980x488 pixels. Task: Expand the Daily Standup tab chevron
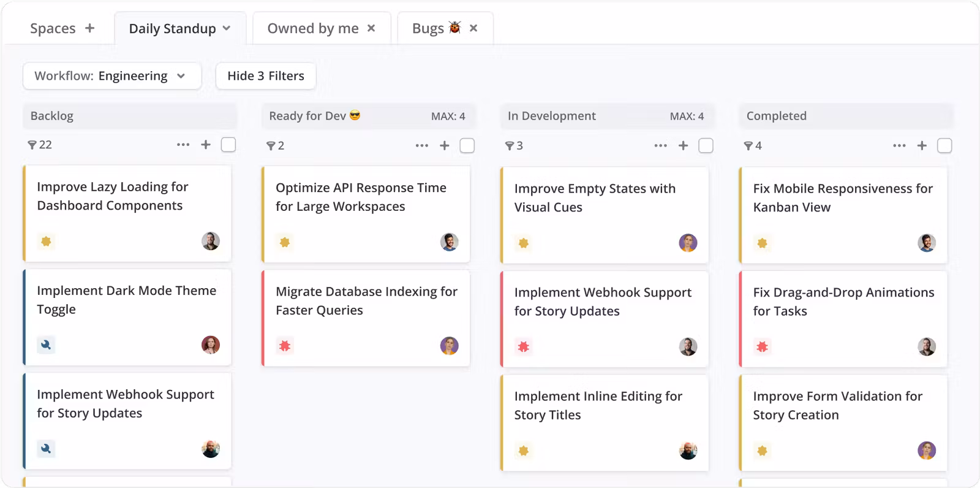click(227, 28)
